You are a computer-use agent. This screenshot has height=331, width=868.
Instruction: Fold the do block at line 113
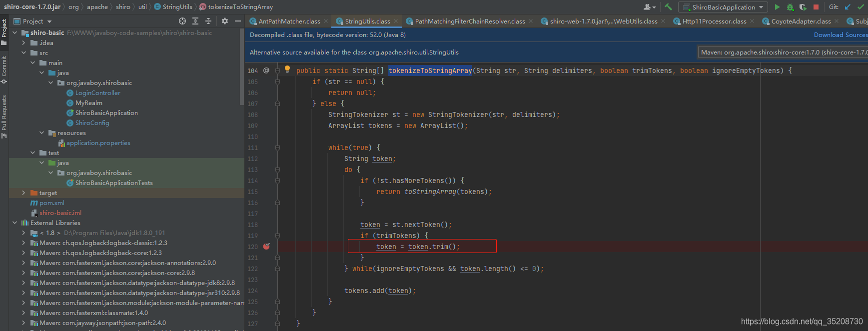coord(277,169)
